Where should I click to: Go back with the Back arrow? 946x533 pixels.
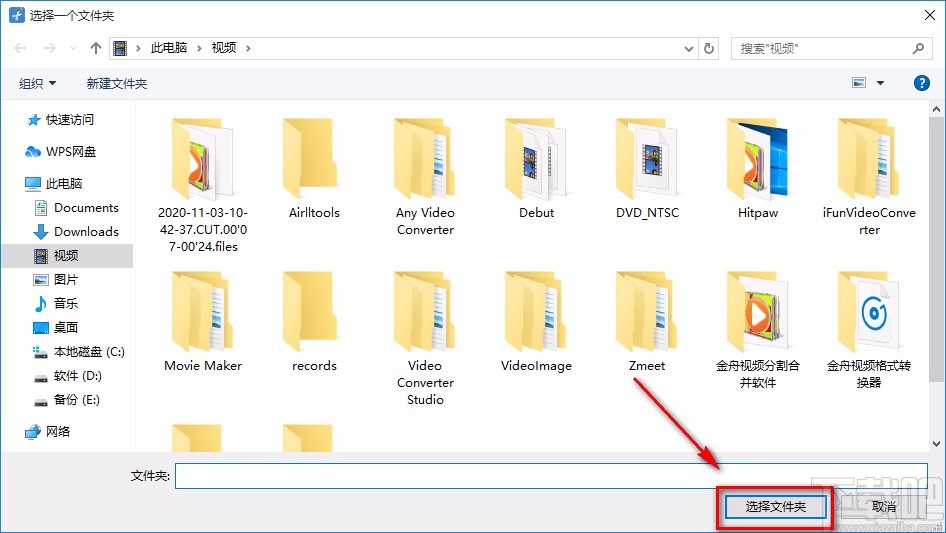[20, 48]
